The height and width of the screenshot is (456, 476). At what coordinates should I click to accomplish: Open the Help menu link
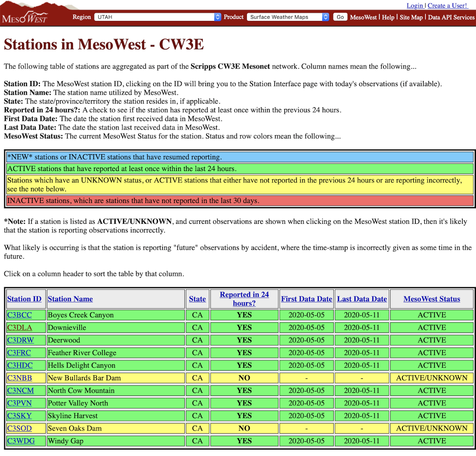[x=388, y=17]
